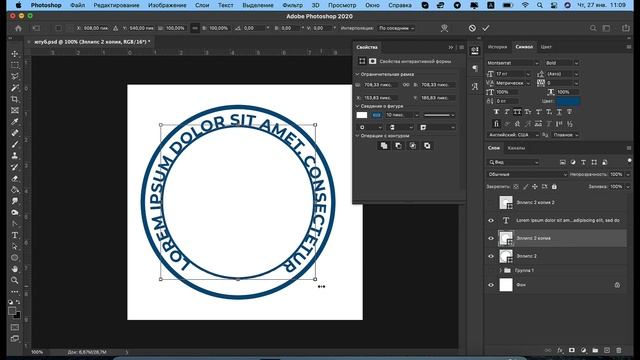Switch to the История tab

(498, 47)
